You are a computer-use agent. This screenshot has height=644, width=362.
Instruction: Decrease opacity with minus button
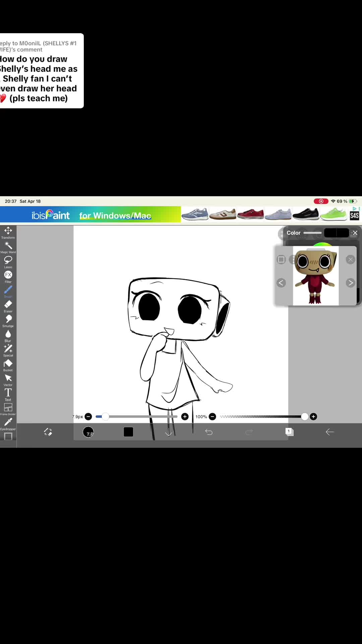pos(212,417)
